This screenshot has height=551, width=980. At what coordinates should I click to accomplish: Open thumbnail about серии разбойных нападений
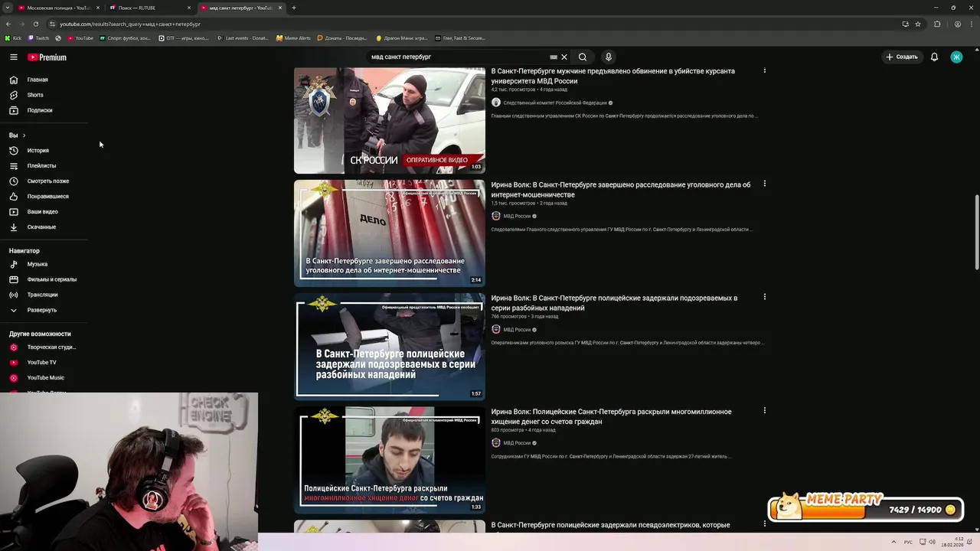point(390,347)
